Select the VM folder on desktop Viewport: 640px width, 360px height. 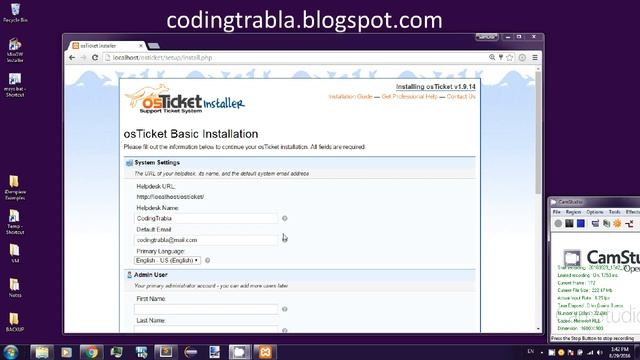15,253
